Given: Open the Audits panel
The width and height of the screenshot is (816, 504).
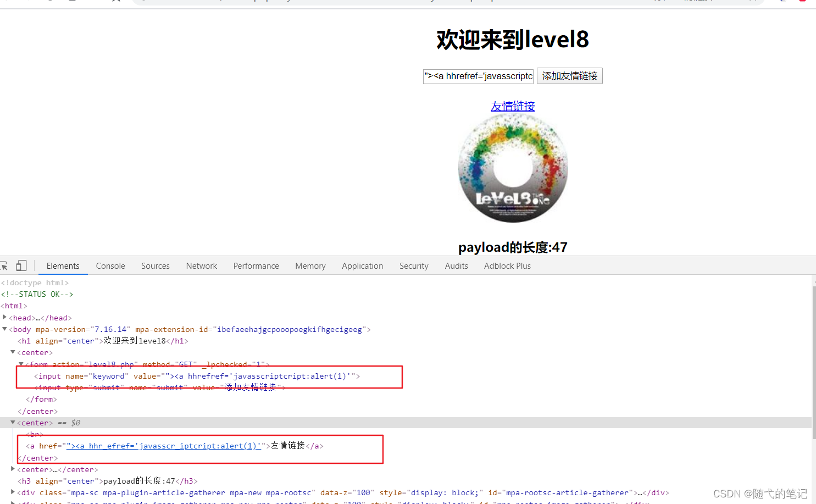Looking at the screenshot, I should click(456, 265).
